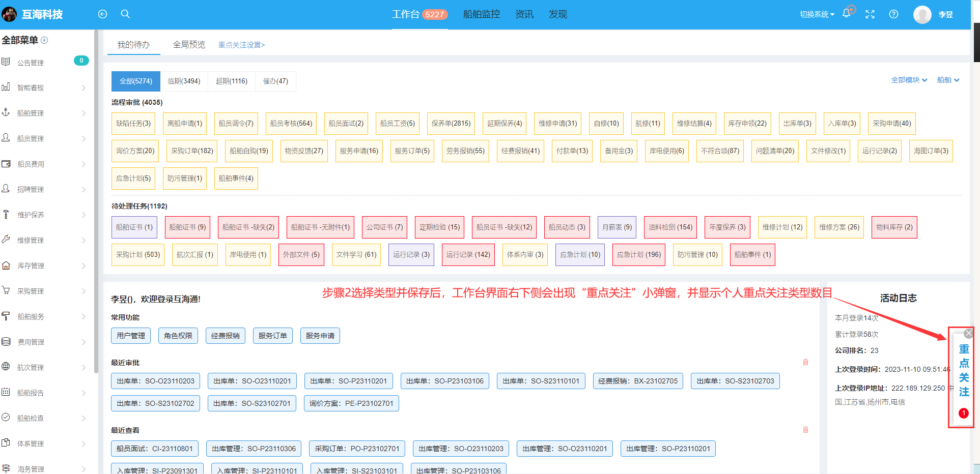Open the 切换系统 dropdown
The image size is (980, 474).
(817, 14)
